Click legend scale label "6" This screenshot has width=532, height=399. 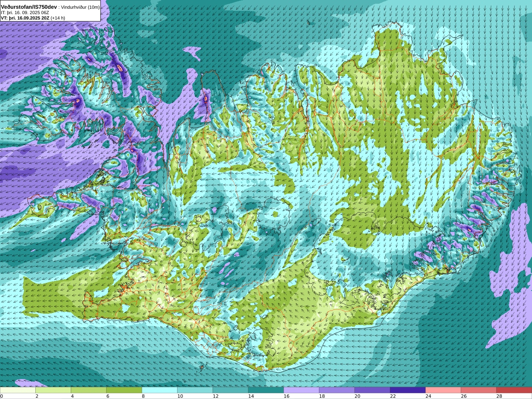click(x=108, y=396)
